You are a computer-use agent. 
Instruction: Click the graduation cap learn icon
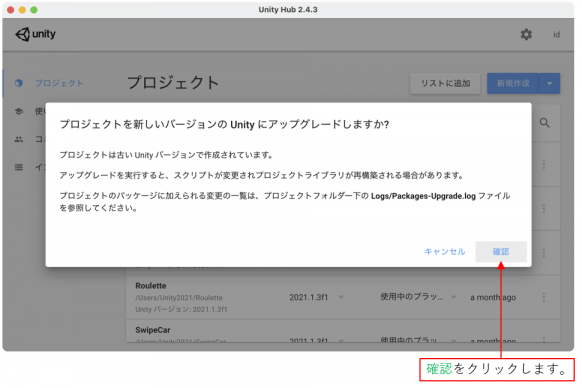tap(19, 111)
